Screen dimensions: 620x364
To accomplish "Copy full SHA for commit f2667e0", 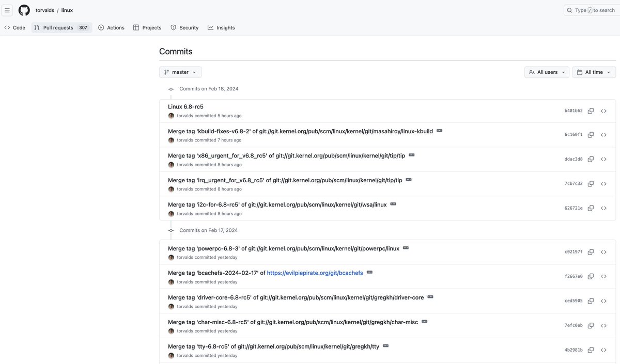I will coord(591,276).
